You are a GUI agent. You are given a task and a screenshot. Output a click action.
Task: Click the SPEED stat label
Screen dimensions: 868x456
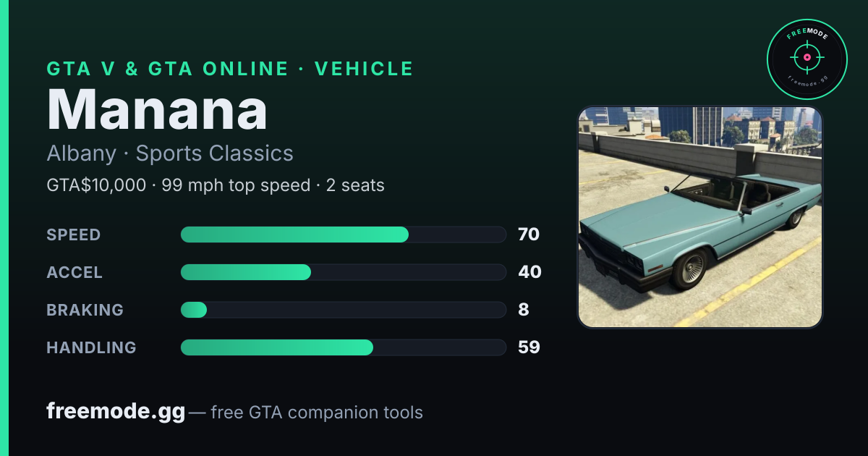click(74, 235)
